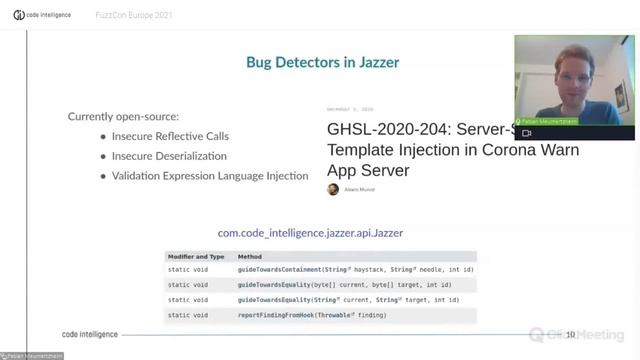The width and height of the screenshot is (640, 360).
Task: Open the com.code_intelligence.jazzer.api.Jazzer link
Action: click(310, 233)
